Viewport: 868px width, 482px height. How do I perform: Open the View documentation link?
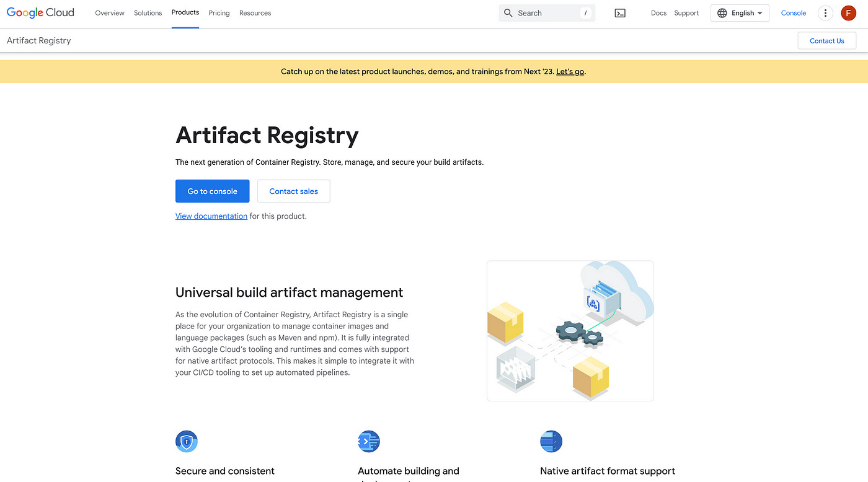(211, 216)
